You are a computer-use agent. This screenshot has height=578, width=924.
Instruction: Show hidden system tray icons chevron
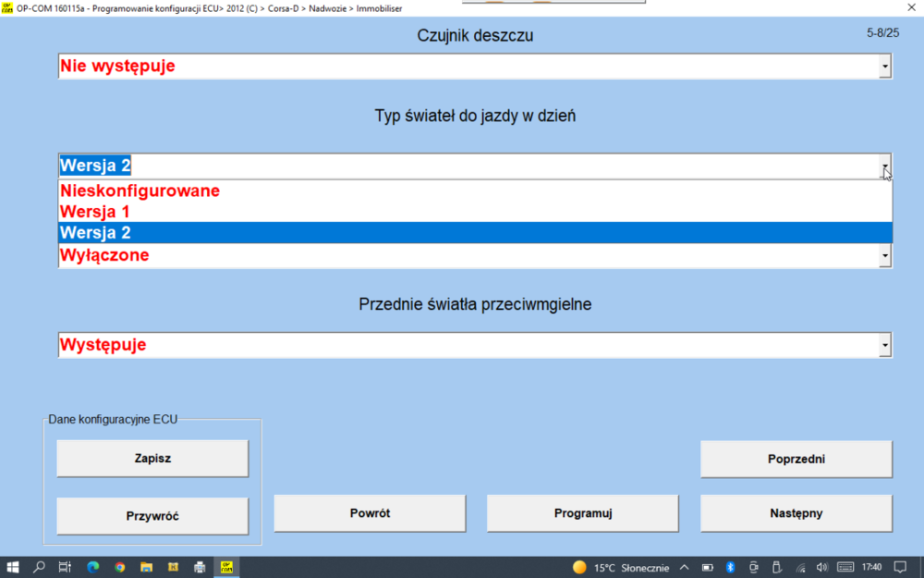(x=684, y=567)
